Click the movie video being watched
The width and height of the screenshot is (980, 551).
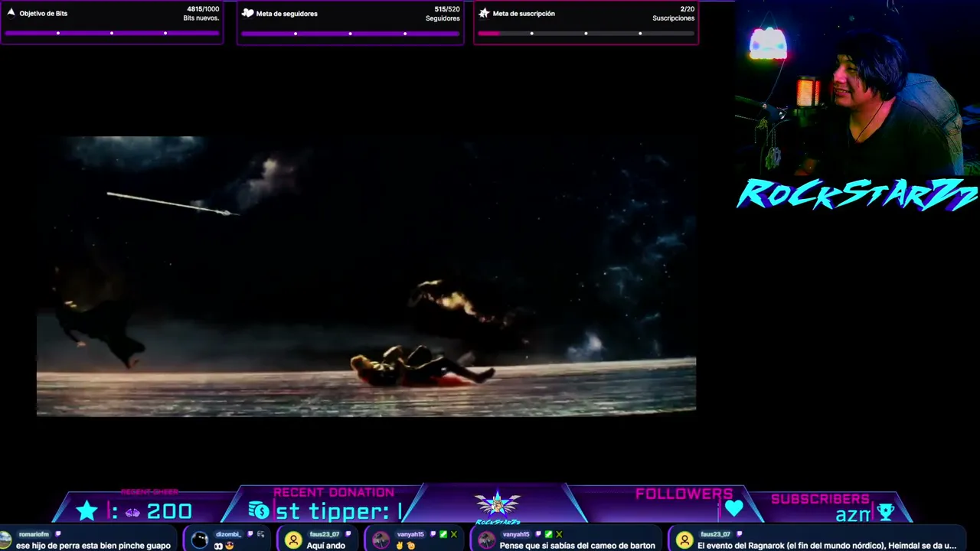point(366,275)
